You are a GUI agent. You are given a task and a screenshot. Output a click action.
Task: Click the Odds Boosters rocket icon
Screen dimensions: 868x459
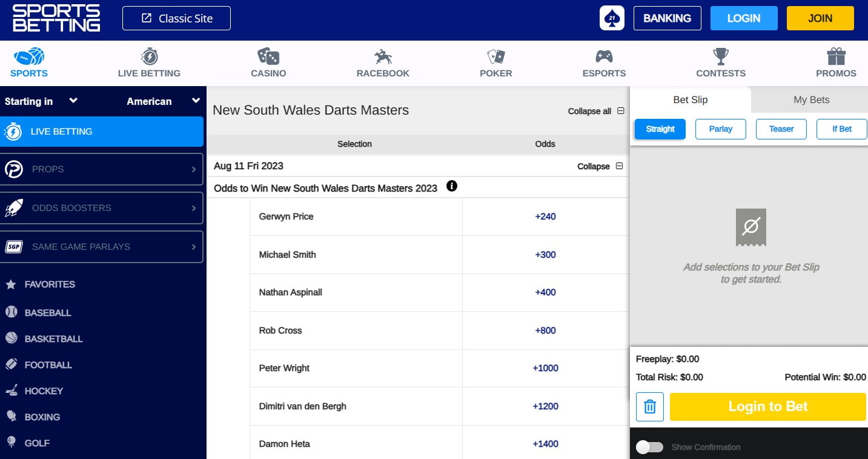pos(13,208)
